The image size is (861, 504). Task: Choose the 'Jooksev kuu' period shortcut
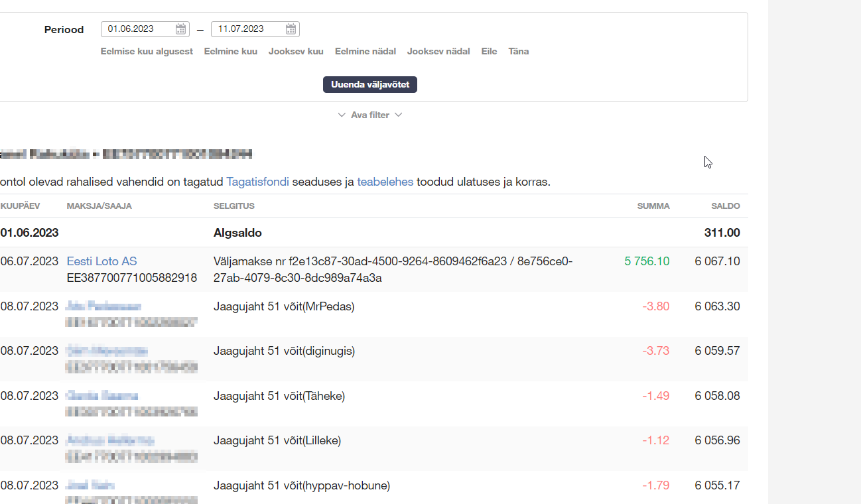point(296,52)
